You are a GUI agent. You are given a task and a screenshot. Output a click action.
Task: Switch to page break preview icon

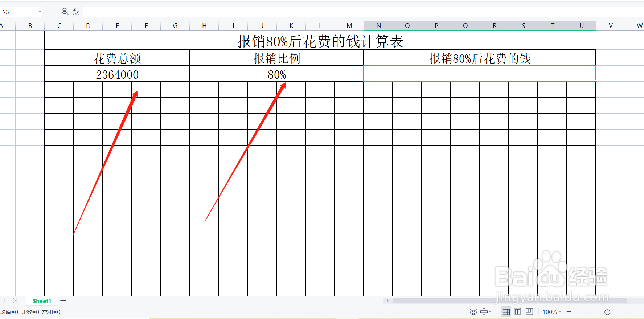click(x=529, y=312)
